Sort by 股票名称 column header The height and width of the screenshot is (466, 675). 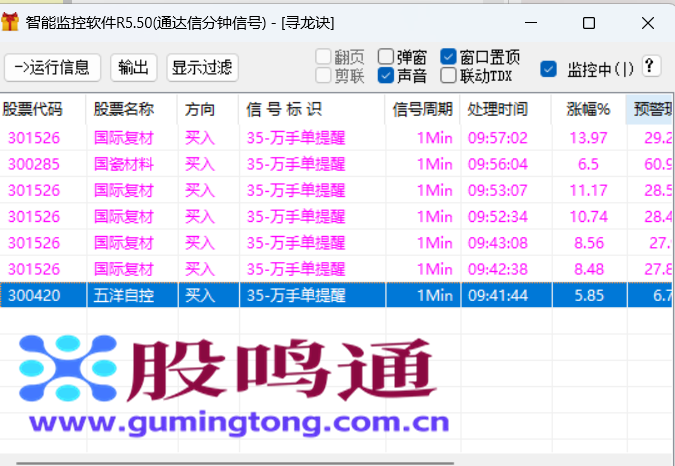point(132,109)
